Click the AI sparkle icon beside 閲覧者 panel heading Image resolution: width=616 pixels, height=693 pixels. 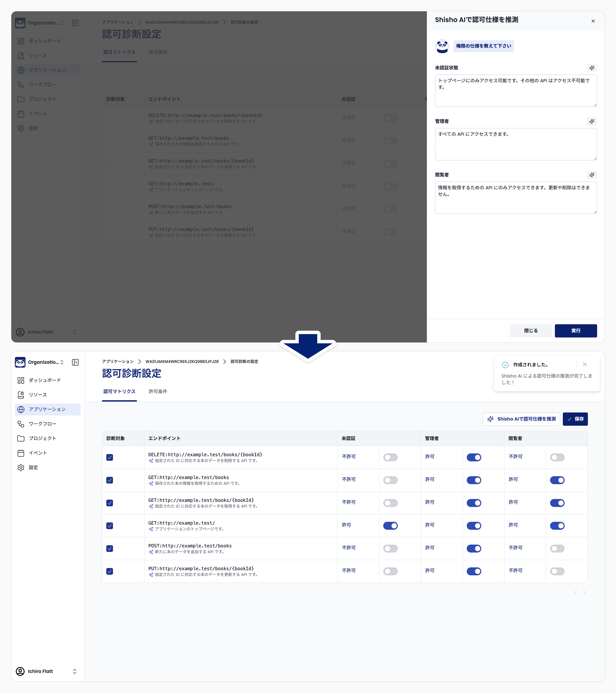pos(592,175)
